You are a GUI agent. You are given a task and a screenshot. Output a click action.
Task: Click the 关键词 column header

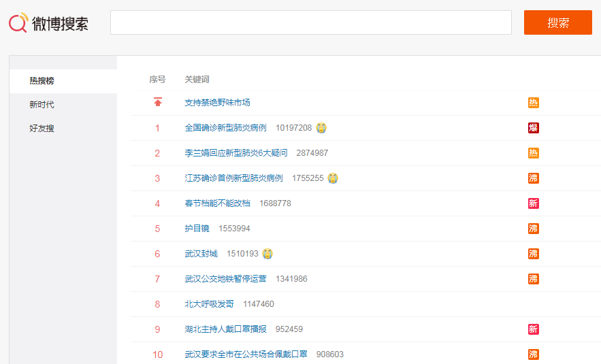coord(197,80)
